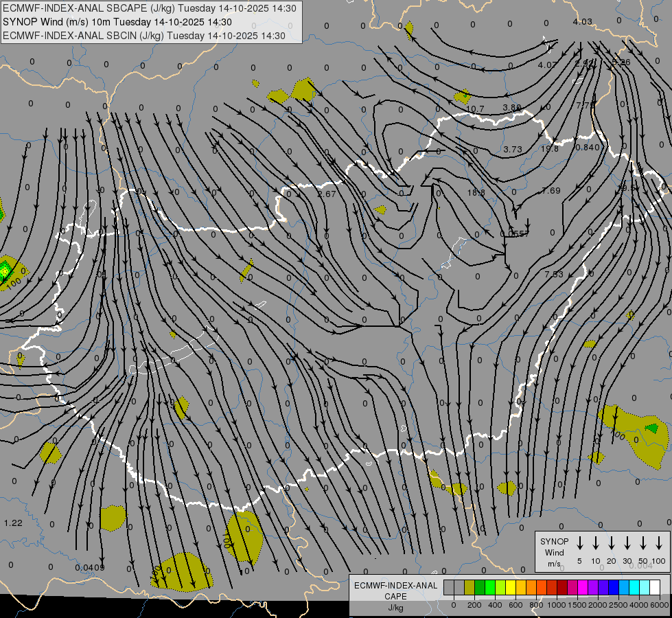Click the J/kg unit label in legend

click(x=395, y=608)
